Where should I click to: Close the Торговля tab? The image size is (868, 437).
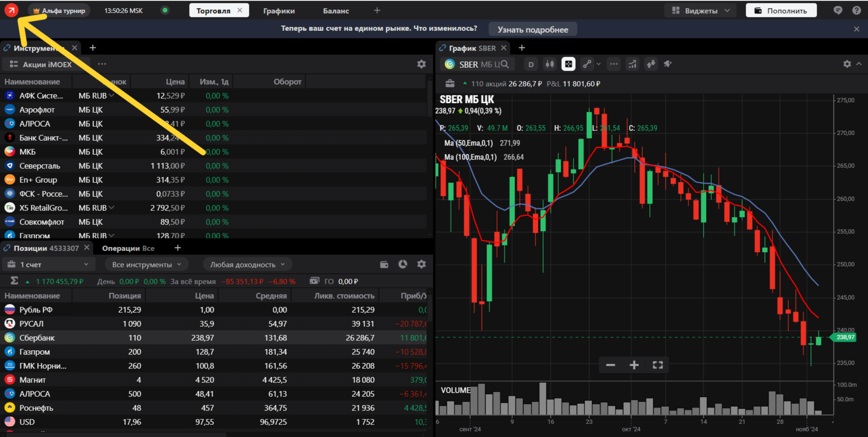[240, 10]
